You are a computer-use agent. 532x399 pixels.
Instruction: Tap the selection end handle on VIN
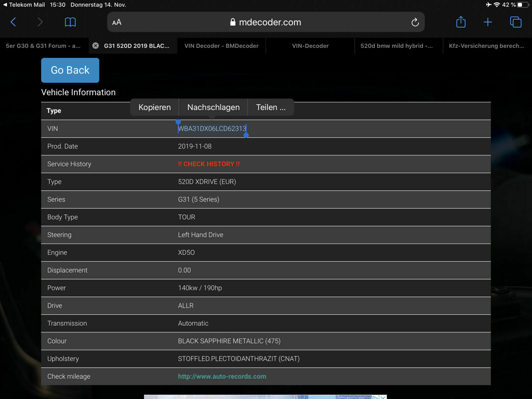(x=246, y=135)
